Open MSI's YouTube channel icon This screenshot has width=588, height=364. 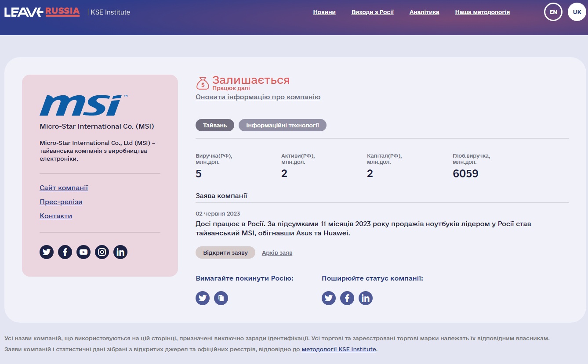click(83, 252)
